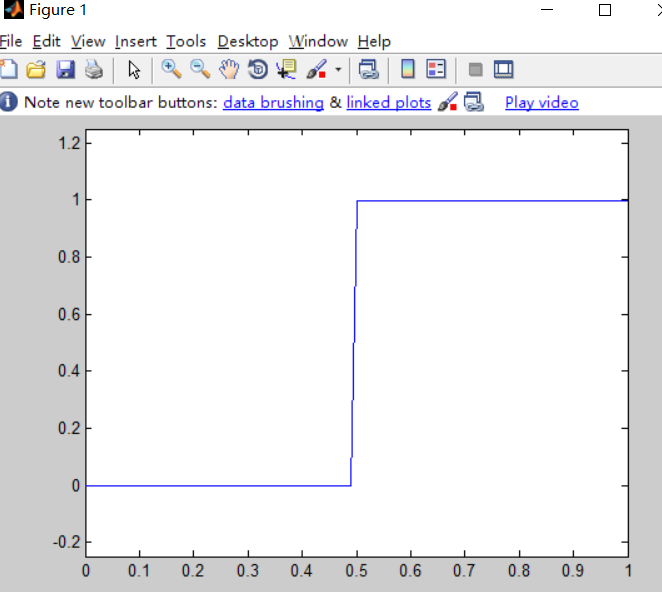Open the Tools menu

tap(186, 41)
